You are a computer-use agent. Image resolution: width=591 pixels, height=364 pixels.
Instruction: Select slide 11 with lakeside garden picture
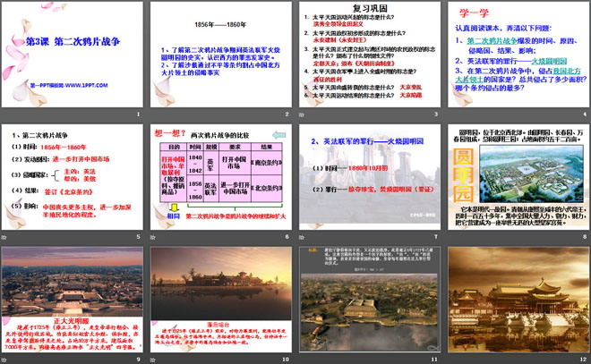click(370, 300)
